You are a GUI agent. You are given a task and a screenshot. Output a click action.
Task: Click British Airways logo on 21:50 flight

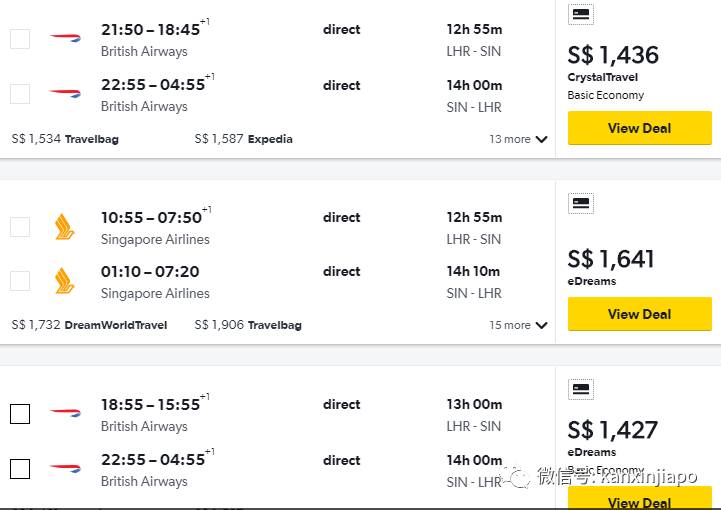65,39
